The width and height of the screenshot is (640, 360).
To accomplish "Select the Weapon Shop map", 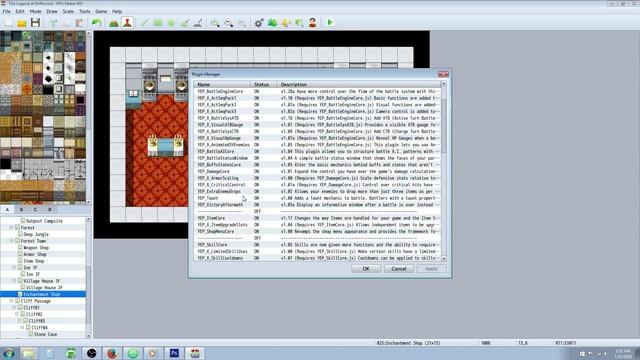I will click(x=36, y=248).
